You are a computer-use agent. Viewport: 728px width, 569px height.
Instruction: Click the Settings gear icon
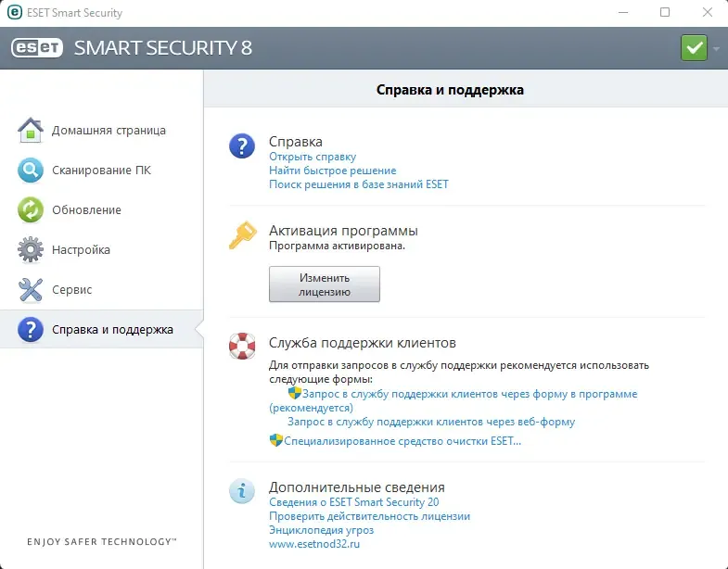click(x=31, y=250)
